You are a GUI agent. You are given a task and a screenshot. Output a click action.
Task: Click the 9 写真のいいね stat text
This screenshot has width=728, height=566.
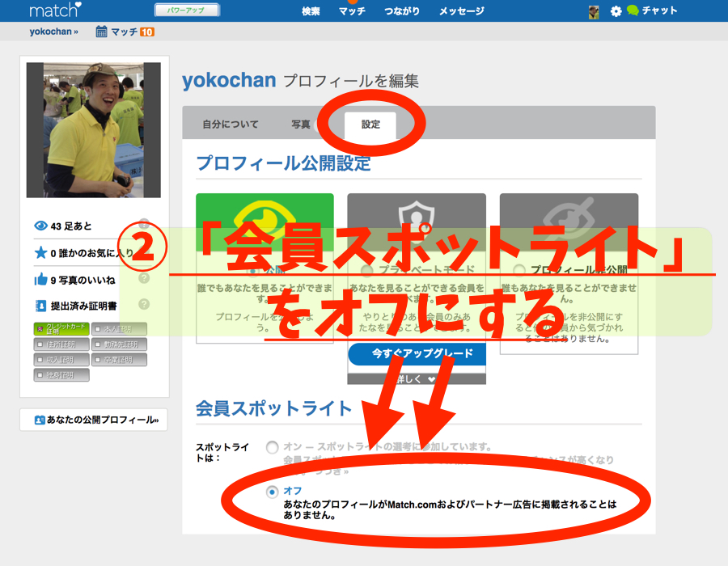tap(83, 281)
